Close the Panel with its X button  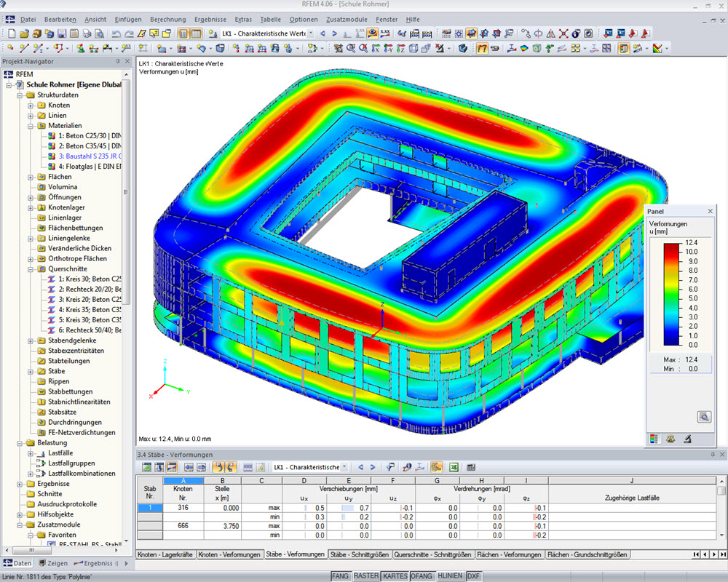tap(710, 211)
